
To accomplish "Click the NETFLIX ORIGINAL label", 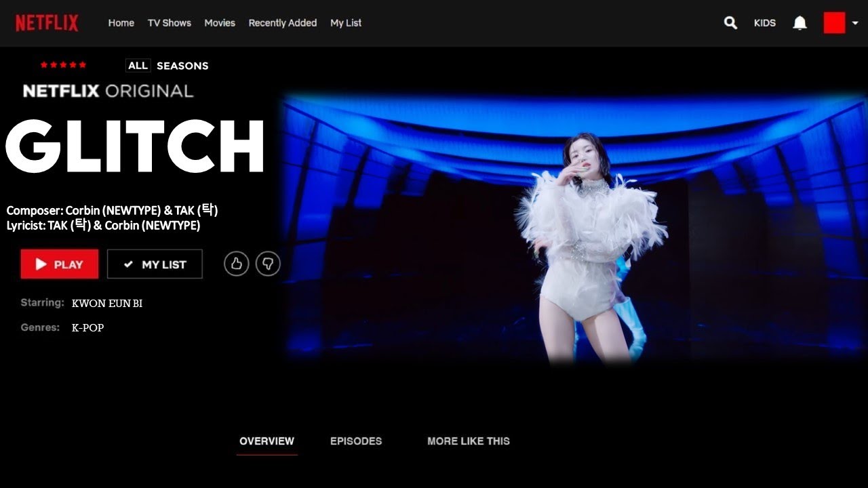I will coord(108,91).
